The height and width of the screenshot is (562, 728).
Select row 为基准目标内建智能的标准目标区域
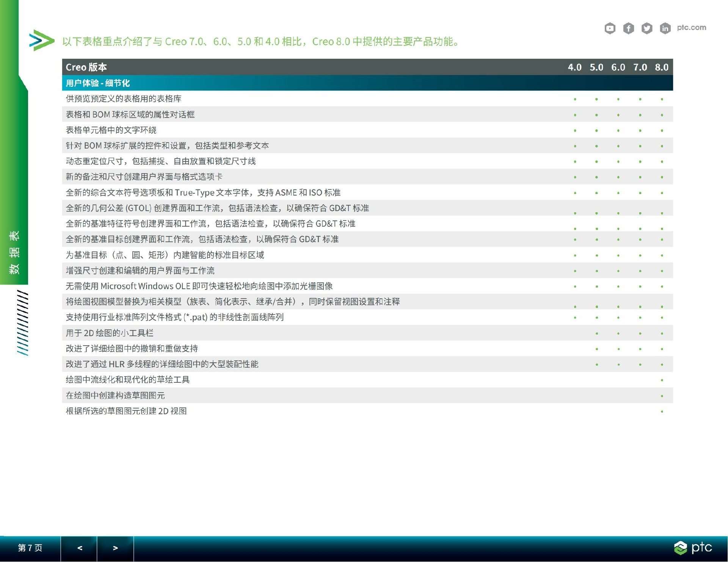pyautogui.click(x=367, y=255)
